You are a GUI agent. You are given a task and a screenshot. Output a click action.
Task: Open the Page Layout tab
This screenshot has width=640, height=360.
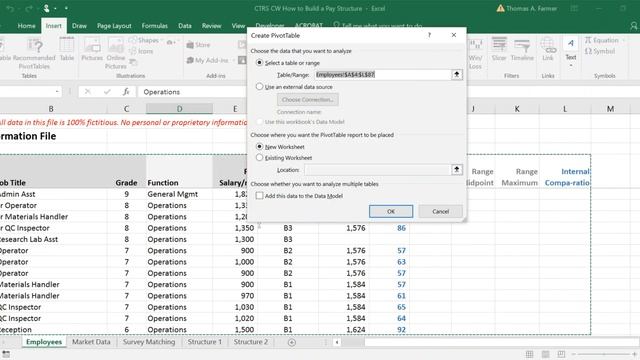[x=114, y=26]
